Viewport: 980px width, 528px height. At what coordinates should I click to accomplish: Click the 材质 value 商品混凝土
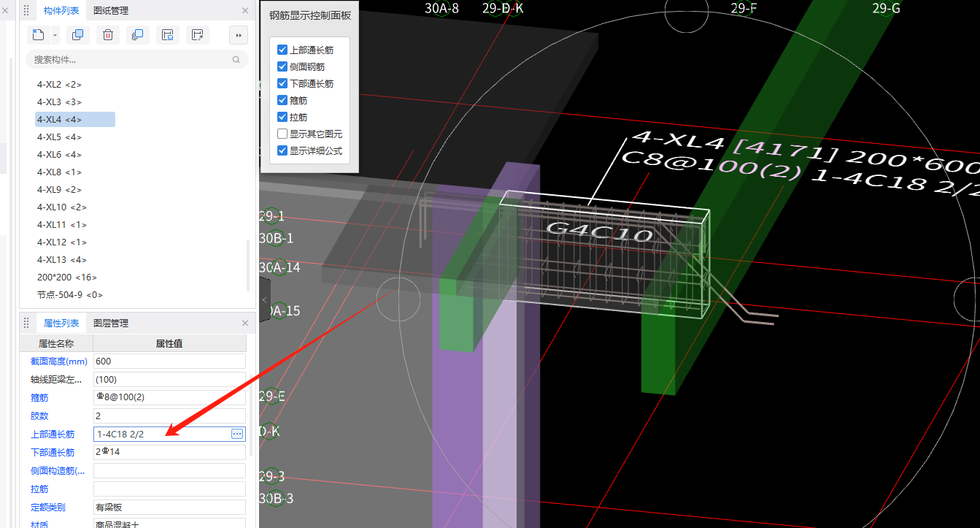[x=169, y=524]
